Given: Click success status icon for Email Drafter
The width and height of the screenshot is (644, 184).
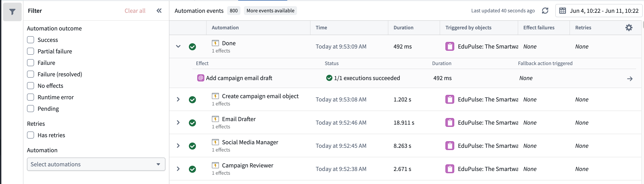Looking at the screenshot, I should pyautogui.click(x=192, y=123).
